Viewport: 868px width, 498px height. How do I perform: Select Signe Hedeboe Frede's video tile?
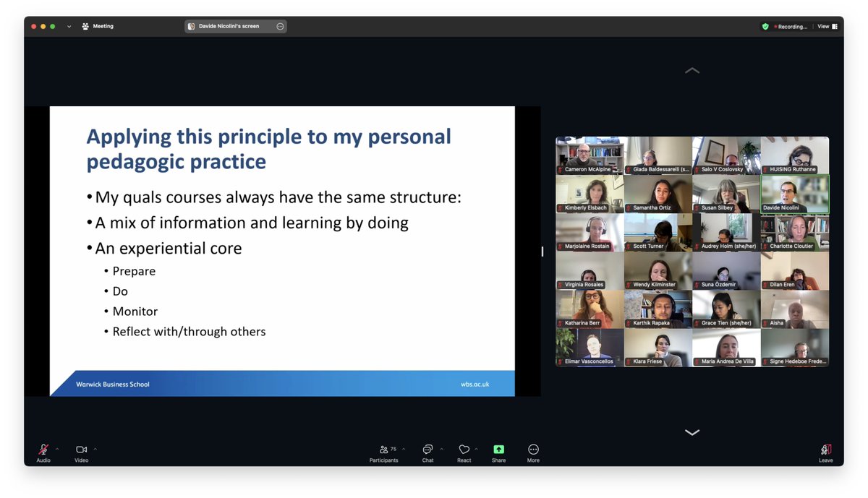pyautogui.click(x=795, y=347)
